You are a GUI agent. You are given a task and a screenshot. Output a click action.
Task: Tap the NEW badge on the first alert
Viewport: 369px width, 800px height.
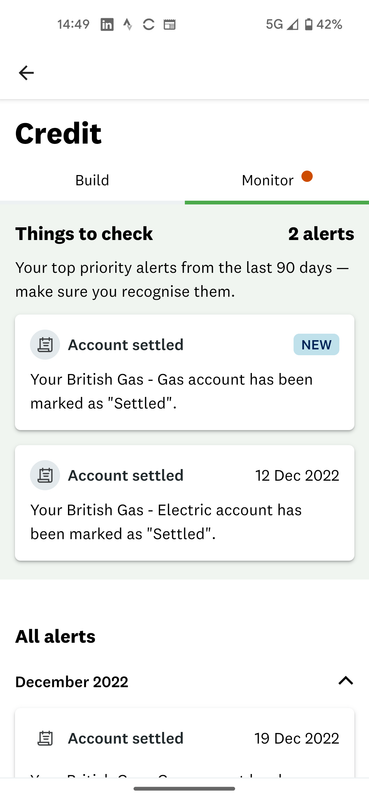coord(316,345)
